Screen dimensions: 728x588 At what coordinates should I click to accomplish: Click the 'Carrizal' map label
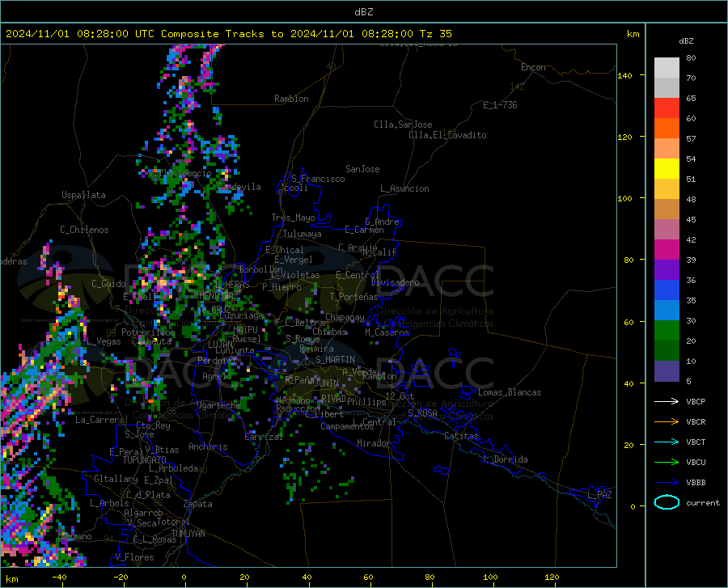point(264,437)
